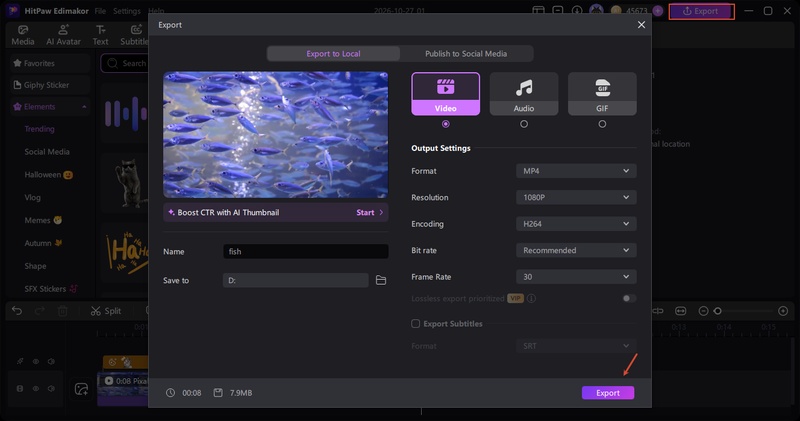800x421 pixels.
Task: Click Start on the AI Thumbnail banner
Action: (369, 212)
